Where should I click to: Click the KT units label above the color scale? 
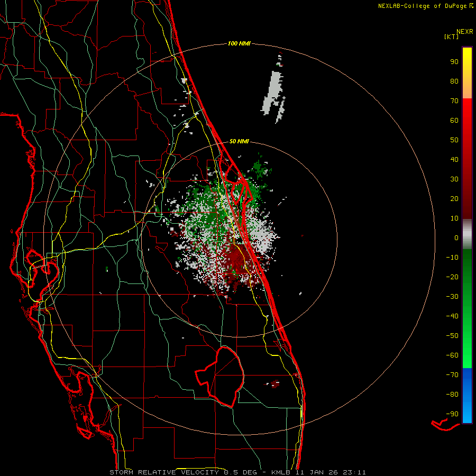click(452, 36)
